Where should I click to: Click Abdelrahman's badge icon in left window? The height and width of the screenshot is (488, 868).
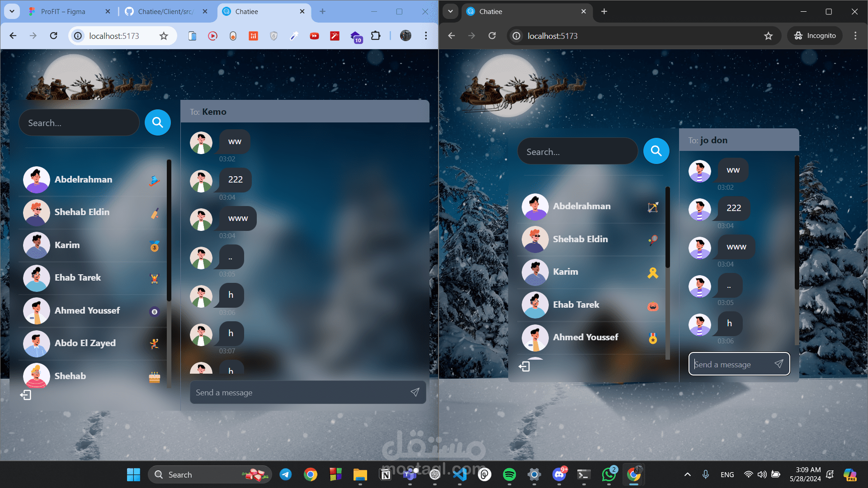coord(155,180)
